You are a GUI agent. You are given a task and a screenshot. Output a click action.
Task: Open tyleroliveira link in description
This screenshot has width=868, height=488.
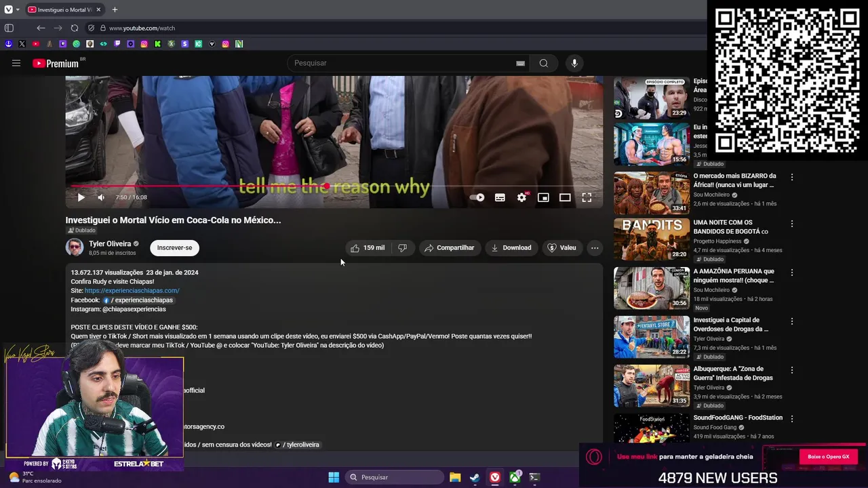pyautogui.click(x=297, y=445)
